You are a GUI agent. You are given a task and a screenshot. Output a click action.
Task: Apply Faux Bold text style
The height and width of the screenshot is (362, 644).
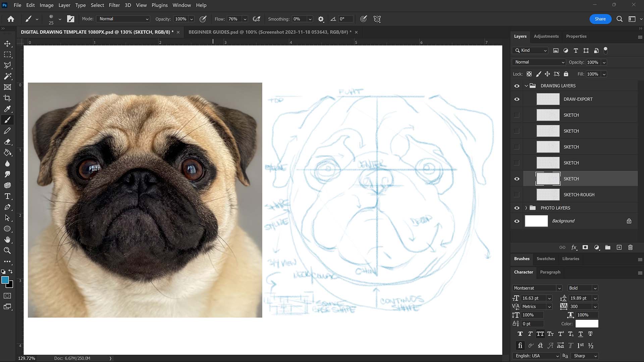coord(520,334)
